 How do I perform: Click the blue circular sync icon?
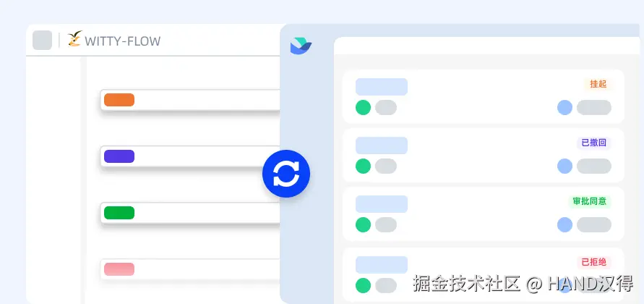click(286, 174)
